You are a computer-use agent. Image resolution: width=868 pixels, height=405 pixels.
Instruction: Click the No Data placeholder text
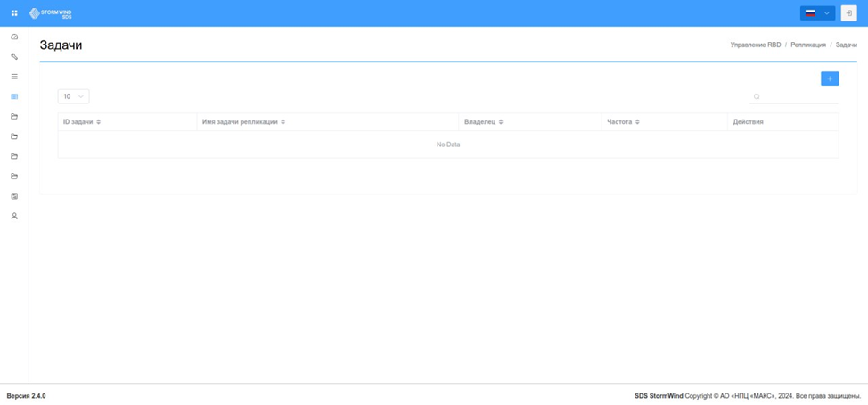tap(448, 145)
